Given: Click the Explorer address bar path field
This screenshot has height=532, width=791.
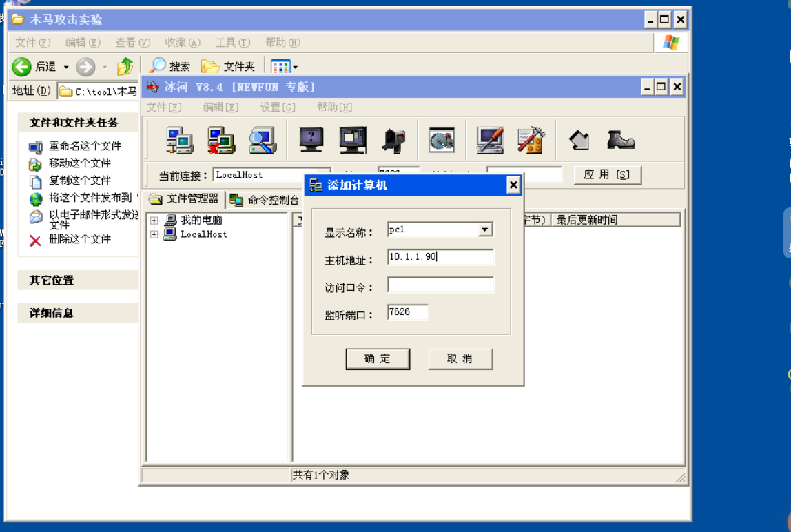Looking at the screenshot, I should [98, 92].
